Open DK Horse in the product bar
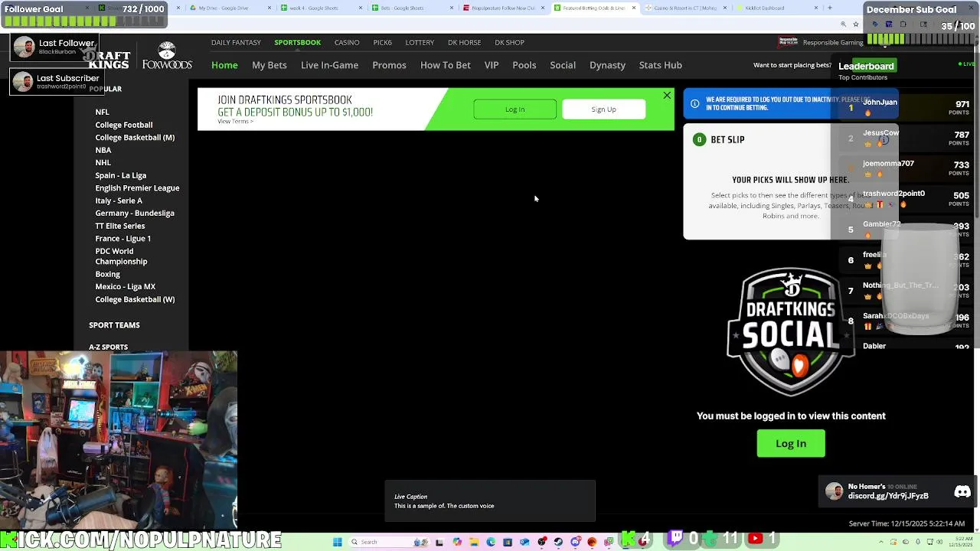 coord(464,42)
